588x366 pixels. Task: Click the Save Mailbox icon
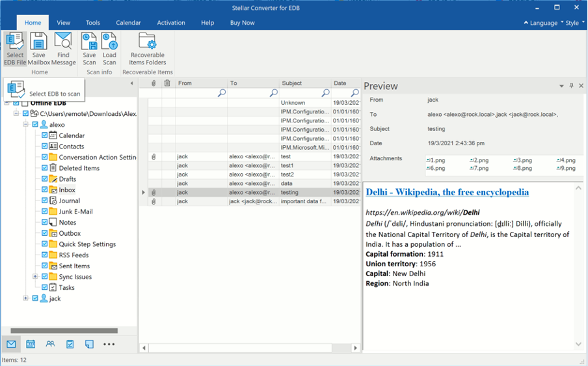tap(38, 49)
